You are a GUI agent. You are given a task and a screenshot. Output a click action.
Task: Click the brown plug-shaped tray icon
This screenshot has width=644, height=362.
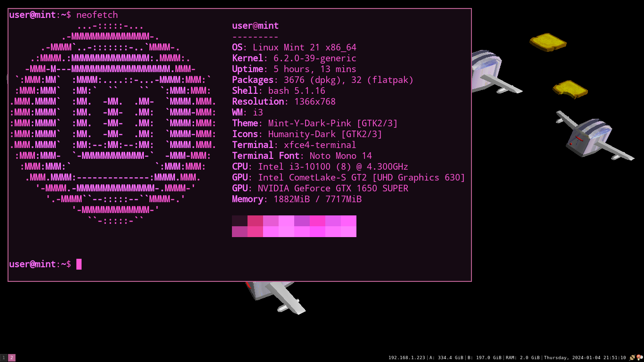pos(632,358)
